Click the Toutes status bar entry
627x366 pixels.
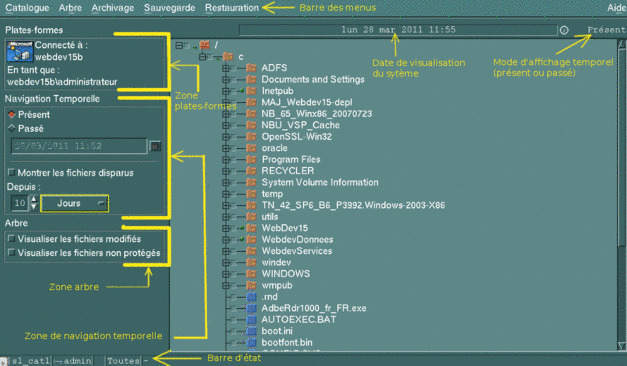click(123, 361)
